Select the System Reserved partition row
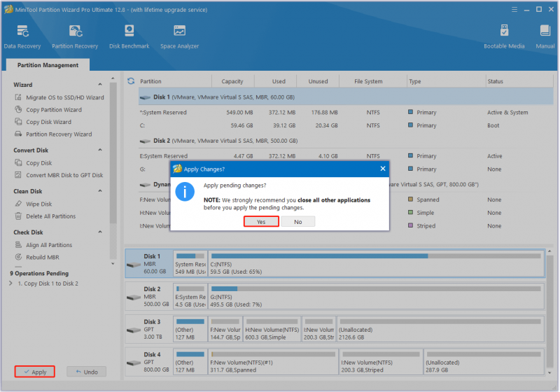The height and width of the screenshot is (392, 560). [x=346, y=112]
